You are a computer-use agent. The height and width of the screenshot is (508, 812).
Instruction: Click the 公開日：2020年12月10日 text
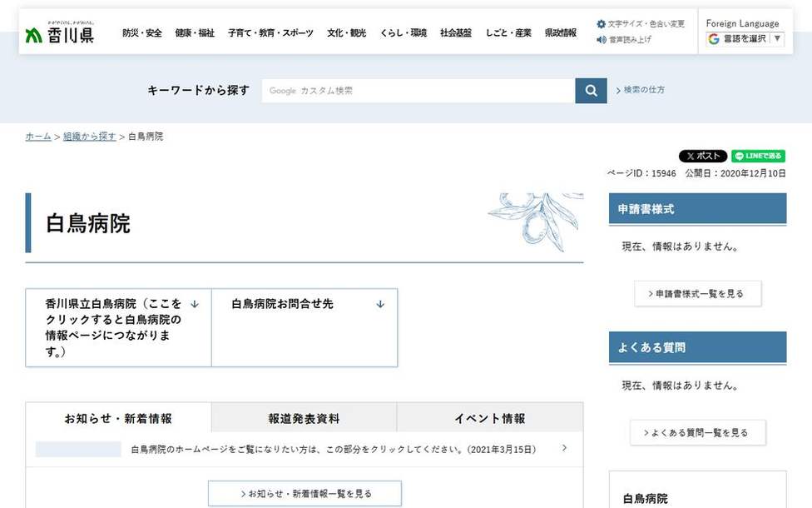(735, 173)
